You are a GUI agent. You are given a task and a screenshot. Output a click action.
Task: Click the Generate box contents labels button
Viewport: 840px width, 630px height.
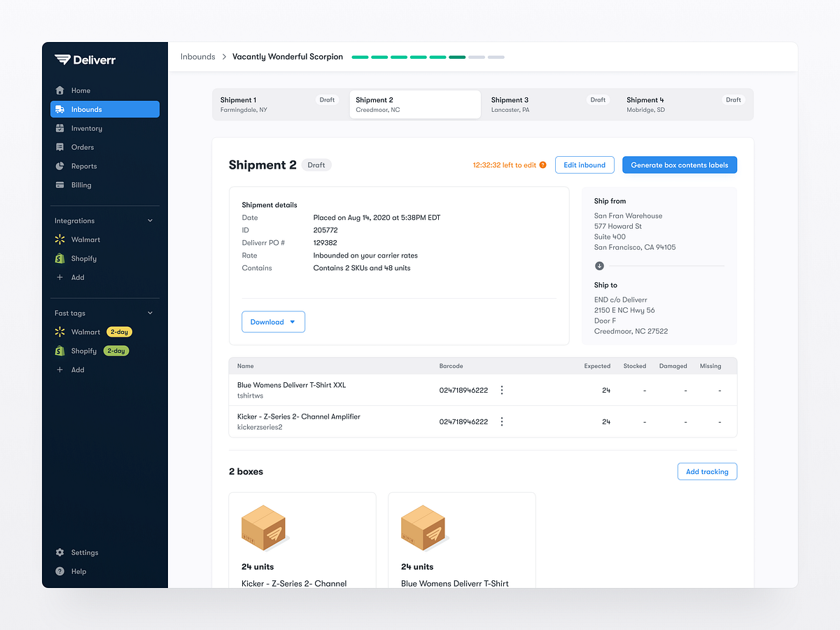pyautogui.click(x=679, y=164)
